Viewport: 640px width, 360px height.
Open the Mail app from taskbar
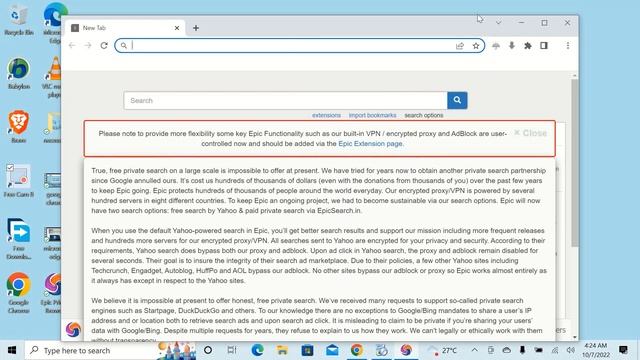[x=332, y=350]
